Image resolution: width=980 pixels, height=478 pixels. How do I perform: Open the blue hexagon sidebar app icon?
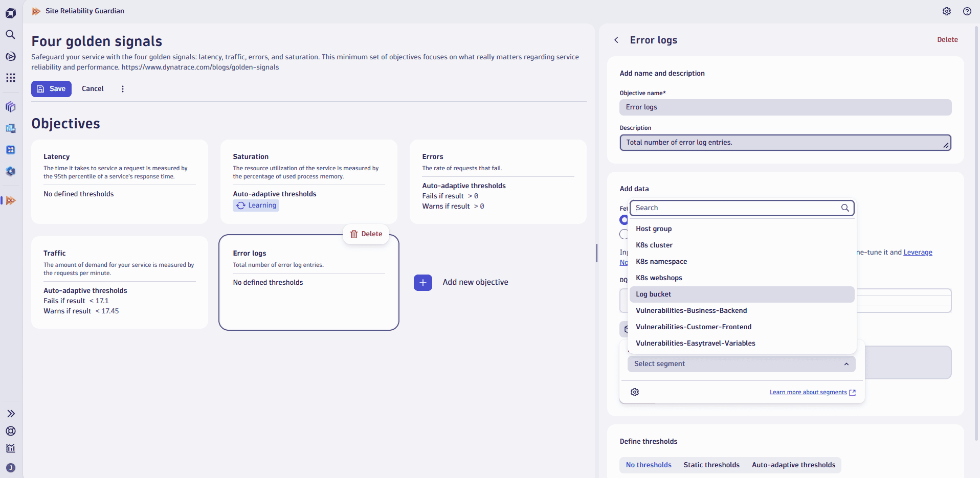pyautogui.click(x=10, y=171)
